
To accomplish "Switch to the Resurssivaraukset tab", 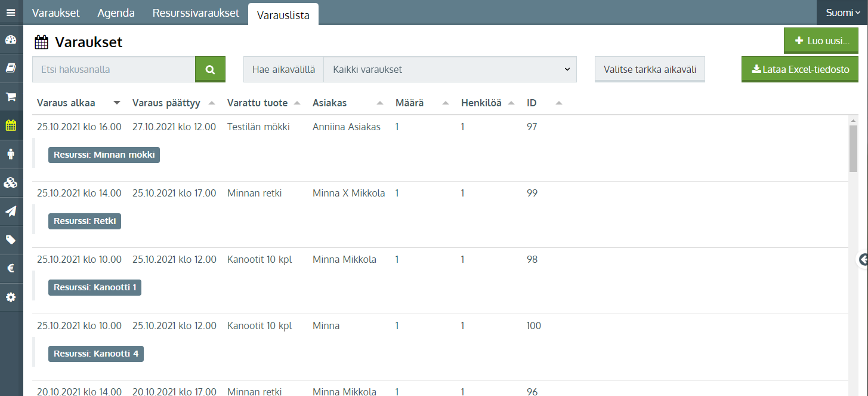I will coord(196,13).
